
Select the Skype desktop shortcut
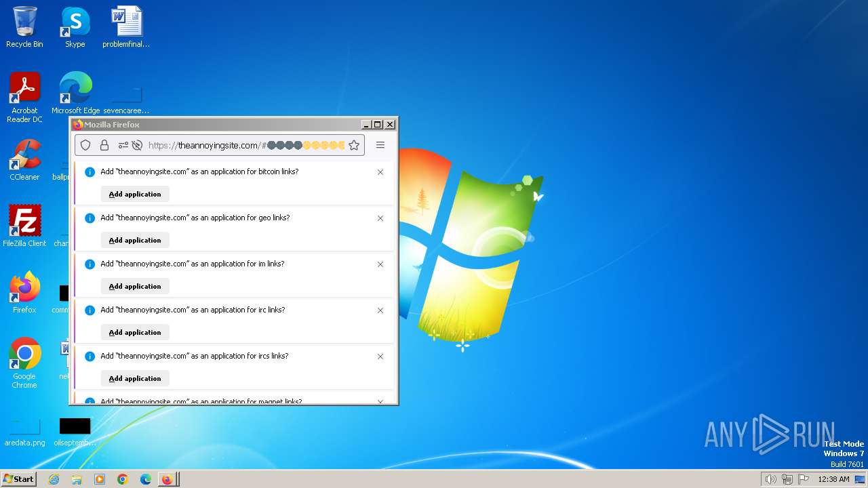point(75,27)
